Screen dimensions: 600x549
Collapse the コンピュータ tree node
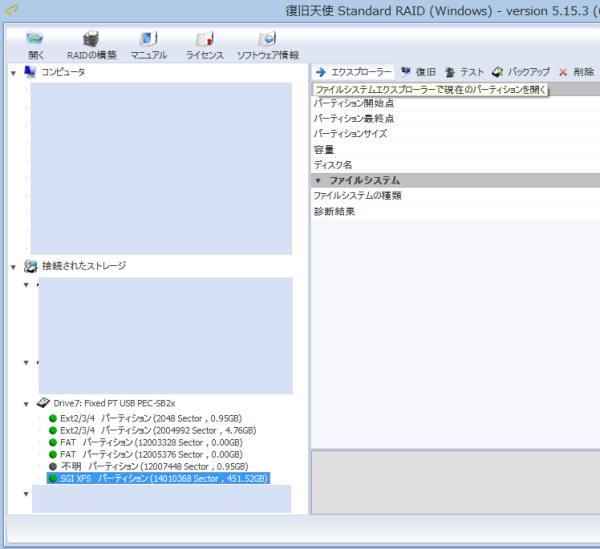click(x=13, y=72)
